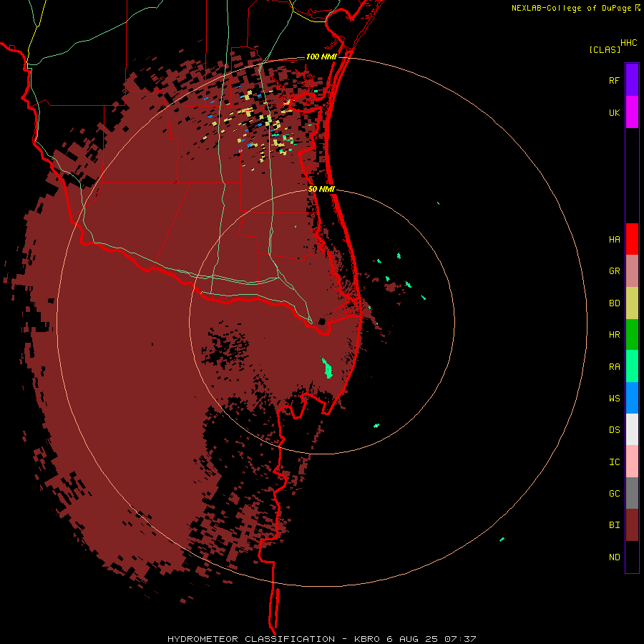Click the elongated green RA echo south of radar
This screenshot has height=644, width=644.
[327, 368]
